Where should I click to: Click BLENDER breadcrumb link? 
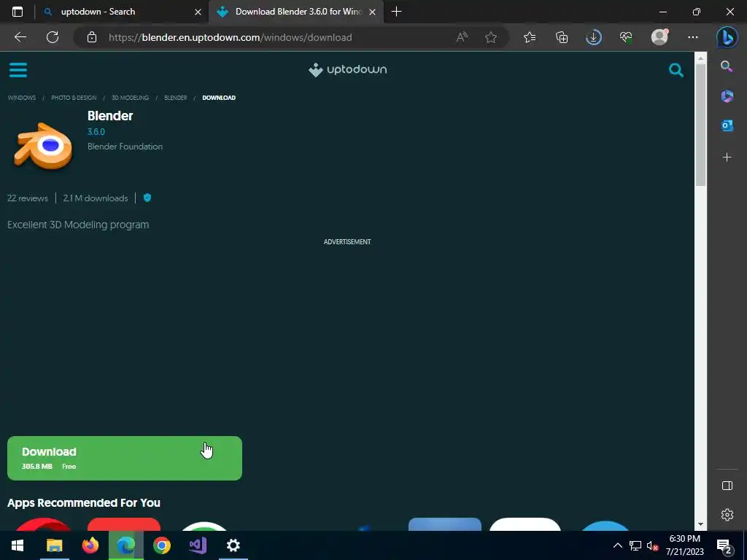pos(176,98)
